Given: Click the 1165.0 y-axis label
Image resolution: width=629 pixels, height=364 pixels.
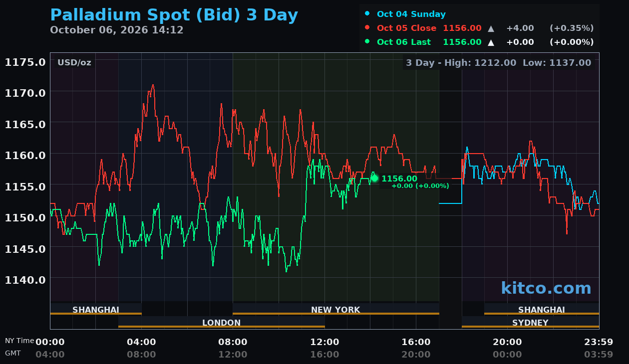Looking at the screenshot, I should click(x=25, y=124).
